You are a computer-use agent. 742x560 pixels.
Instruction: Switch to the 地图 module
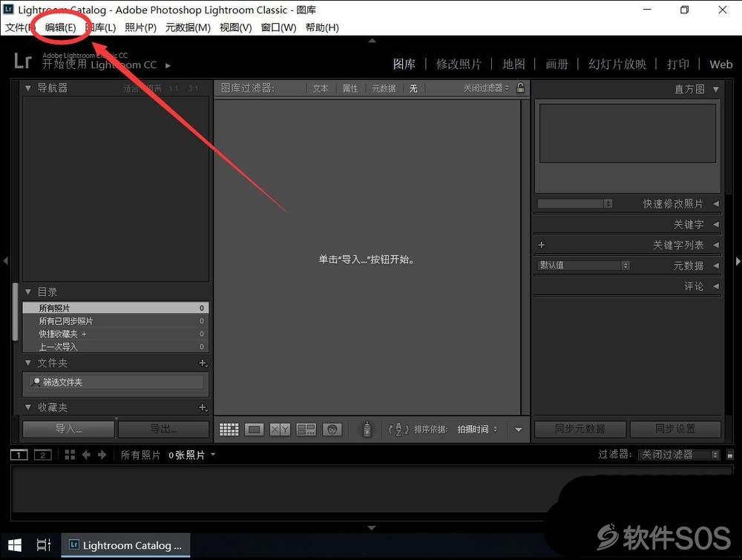(513, 65)
